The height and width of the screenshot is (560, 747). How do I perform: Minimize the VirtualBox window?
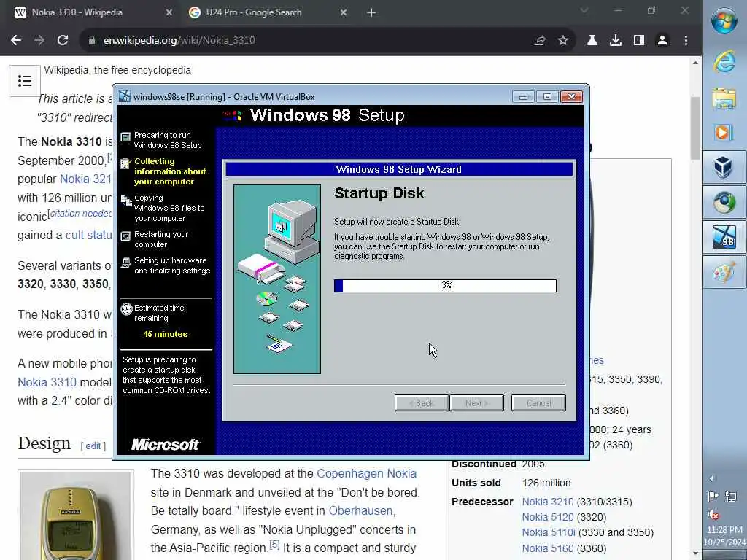[x=523, y=97]
